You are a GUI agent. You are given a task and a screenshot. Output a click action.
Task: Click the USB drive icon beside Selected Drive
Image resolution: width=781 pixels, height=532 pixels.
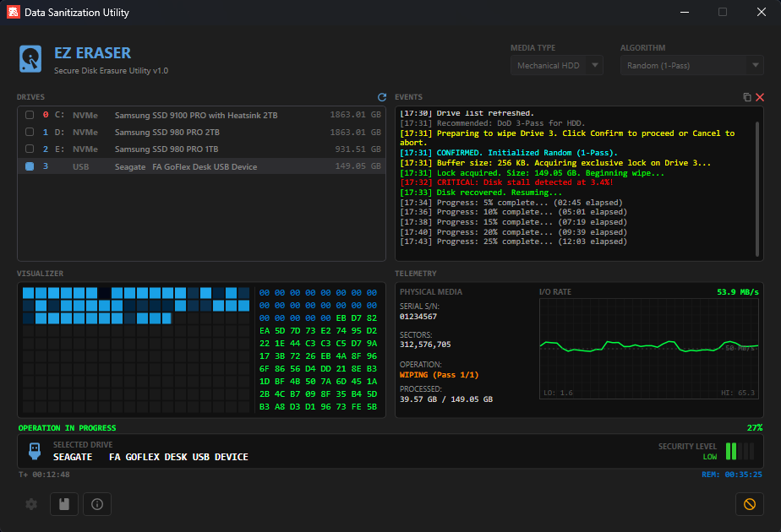coord(35,451)
